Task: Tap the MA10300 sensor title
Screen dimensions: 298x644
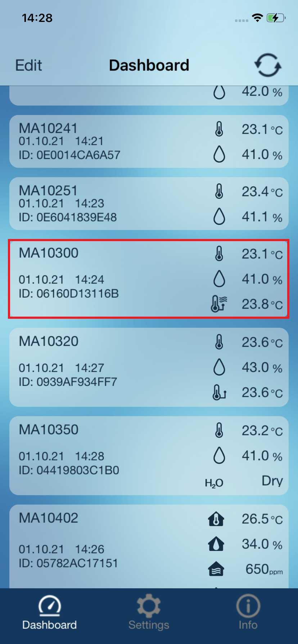Action: coord(49,253)
